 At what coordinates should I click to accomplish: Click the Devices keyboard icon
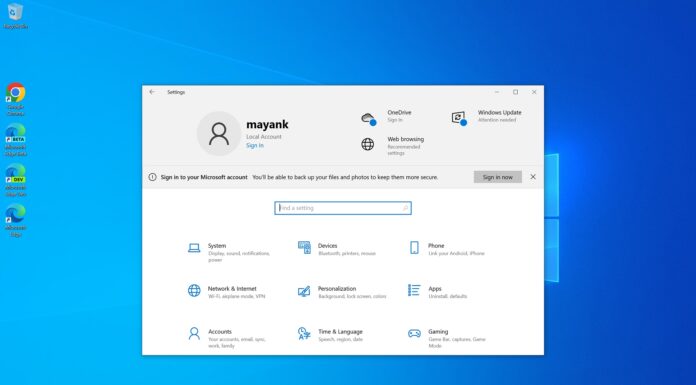coord(304,247)
